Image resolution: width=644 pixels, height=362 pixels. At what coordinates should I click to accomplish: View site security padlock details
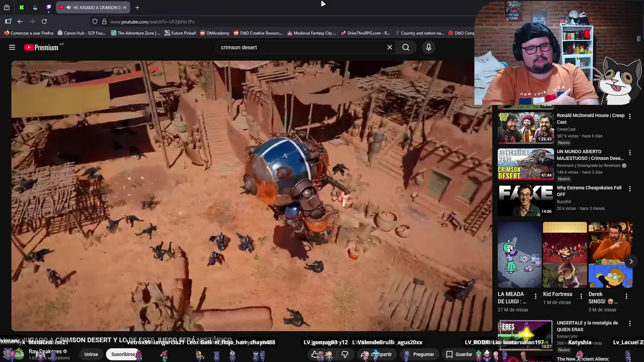(104, 22)
